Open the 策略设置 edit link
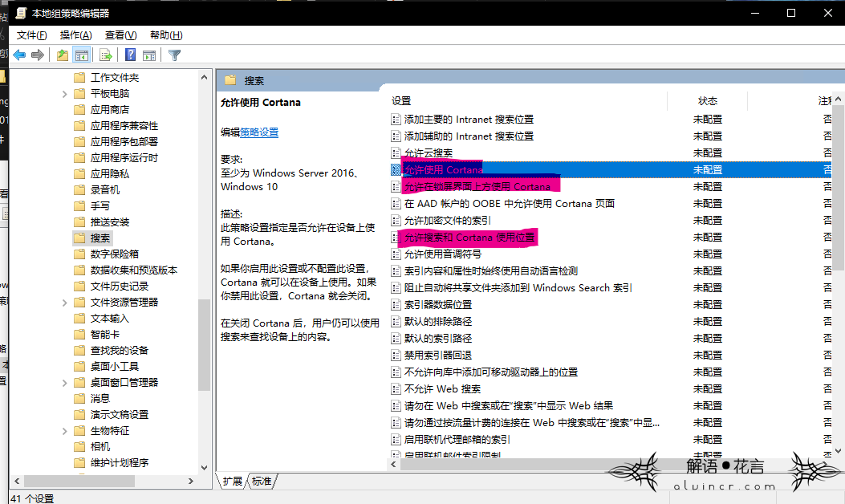This screenshot has width=845, height=504. tap(259, 132)
